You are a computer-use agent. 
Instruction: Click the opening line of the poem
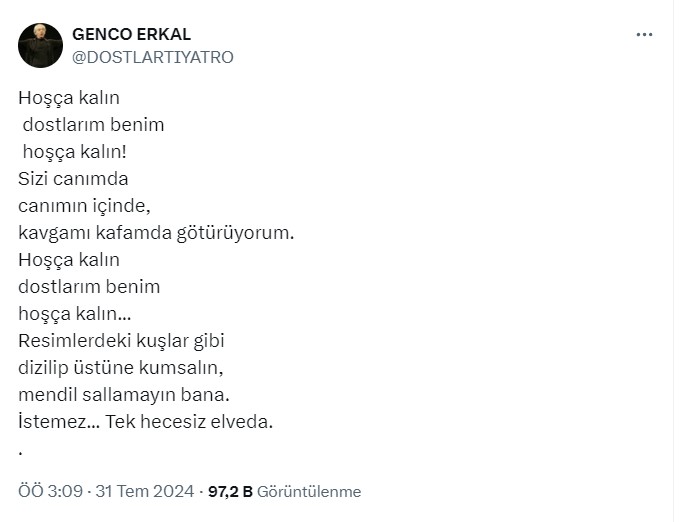69,98
